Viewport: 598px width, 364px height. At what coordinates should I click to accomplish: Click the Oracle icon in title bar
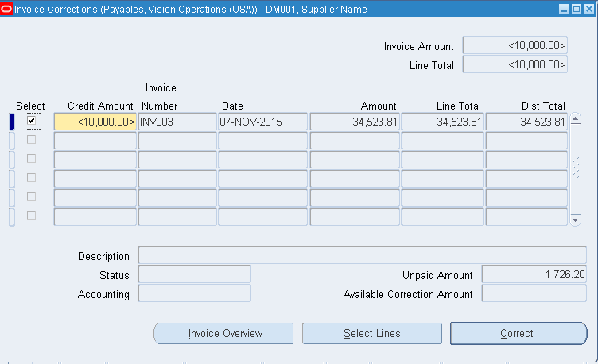coord(7,9)
